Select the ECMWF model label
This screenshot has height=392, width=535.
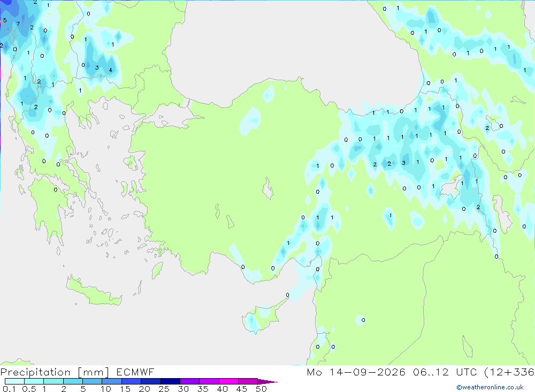coord(135,372)
